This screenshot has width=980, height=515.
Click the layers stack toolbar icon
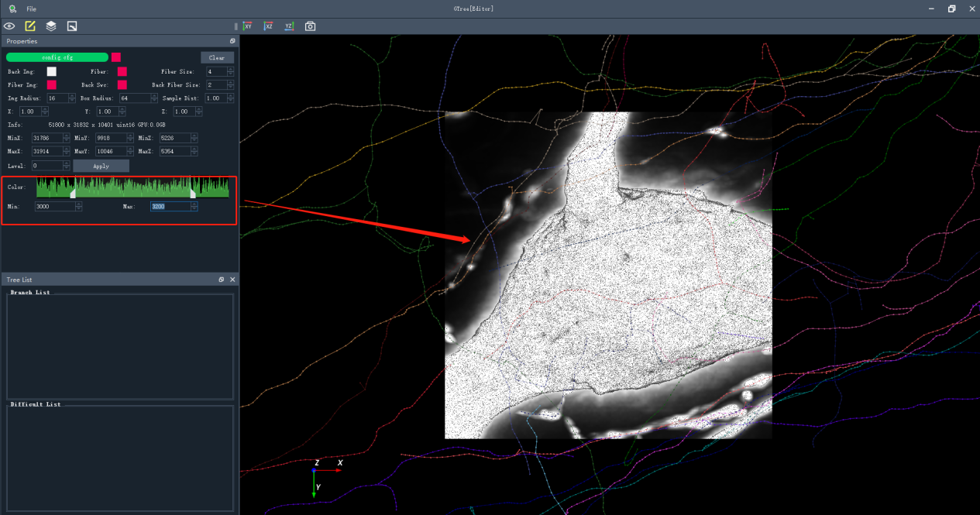click(x=50, y=26)
